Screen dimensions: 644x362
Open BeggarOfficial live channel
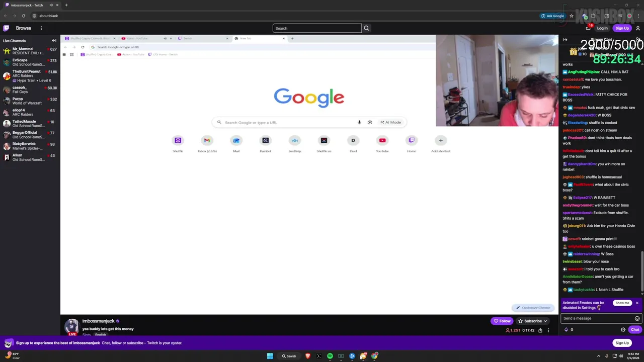(x=29, y=135)
